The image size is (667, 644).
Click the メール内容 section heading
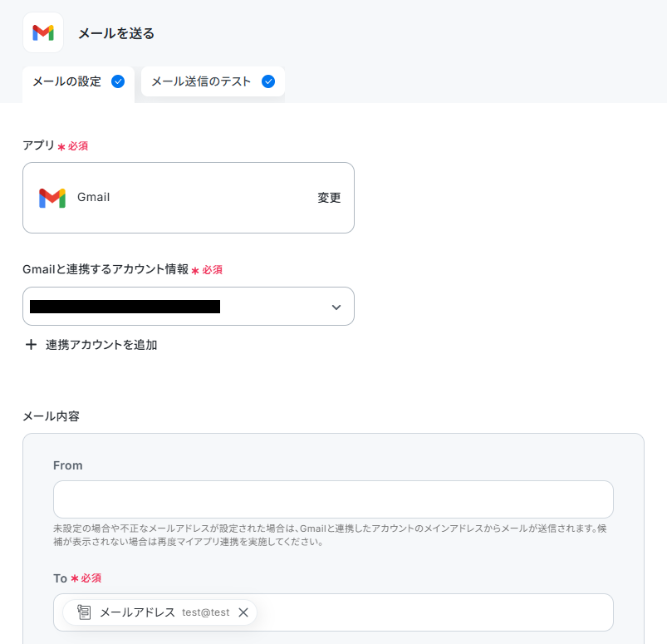(x=51, y=415)
